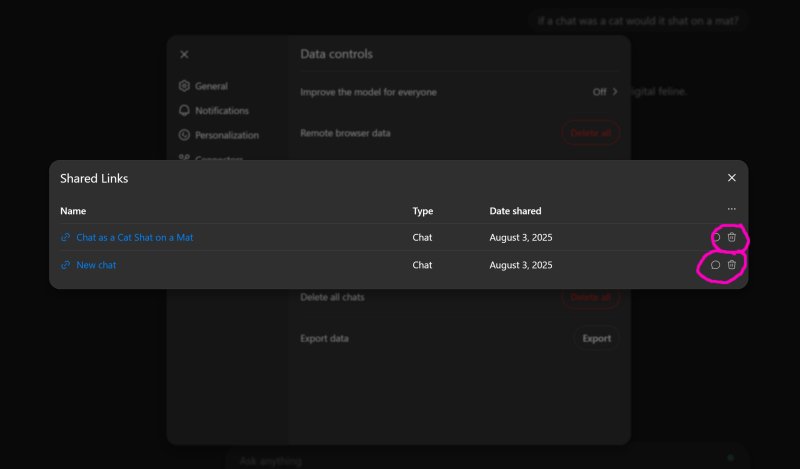Select the General settings tab
The height and width of the screenshot is (469, 800).
[211, 86]
